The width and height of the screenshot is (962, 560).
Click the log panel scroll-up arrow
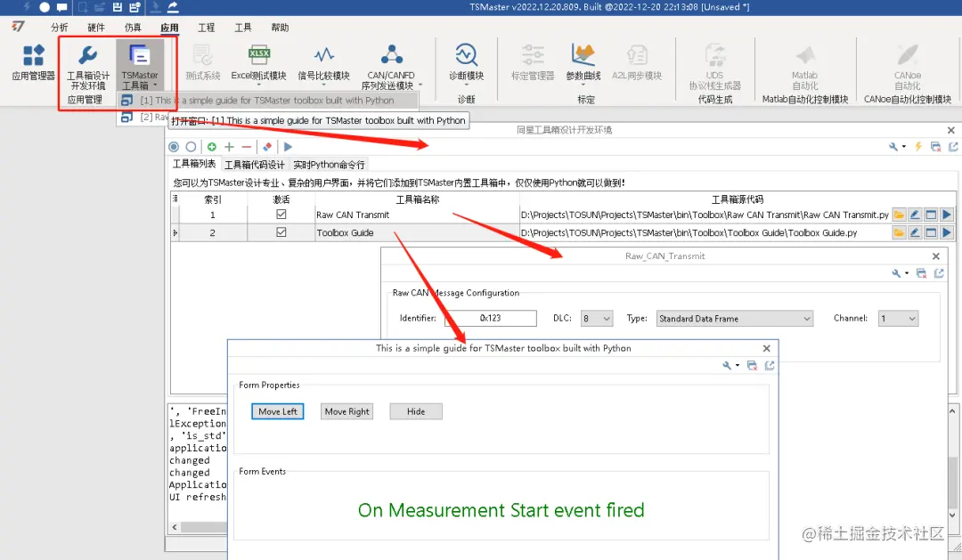[x=952, y=411]
